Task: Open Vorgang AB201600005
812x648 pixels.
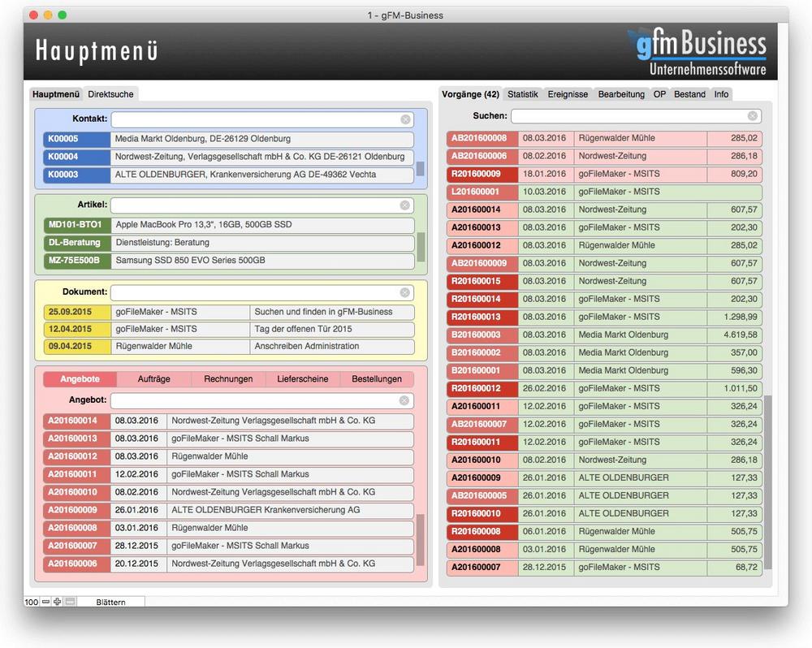Action: (x=482, y=495)
